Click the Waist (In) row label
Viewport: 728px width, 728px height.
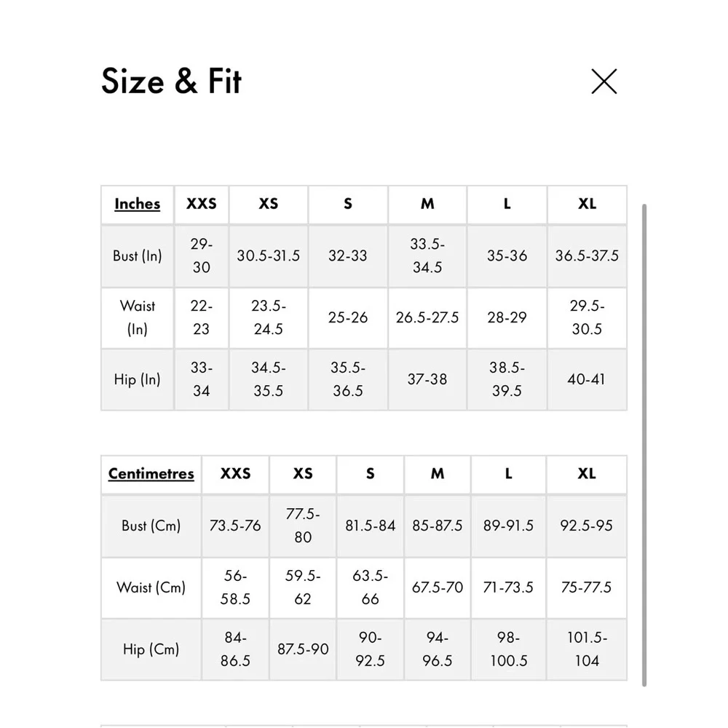click(x=137, y=317)
